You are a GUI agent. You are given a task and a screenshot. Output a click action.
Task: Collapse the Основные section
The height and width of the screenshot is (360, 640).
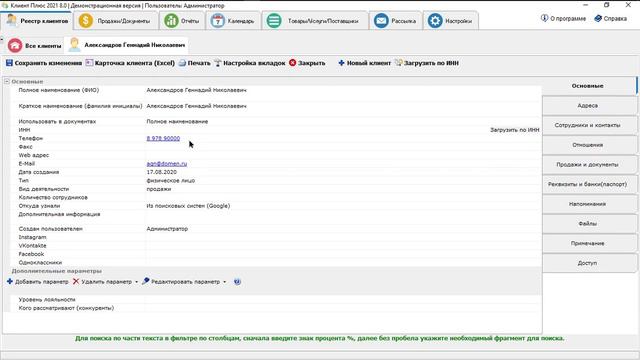pyautogui.click(x=7, y=82)
